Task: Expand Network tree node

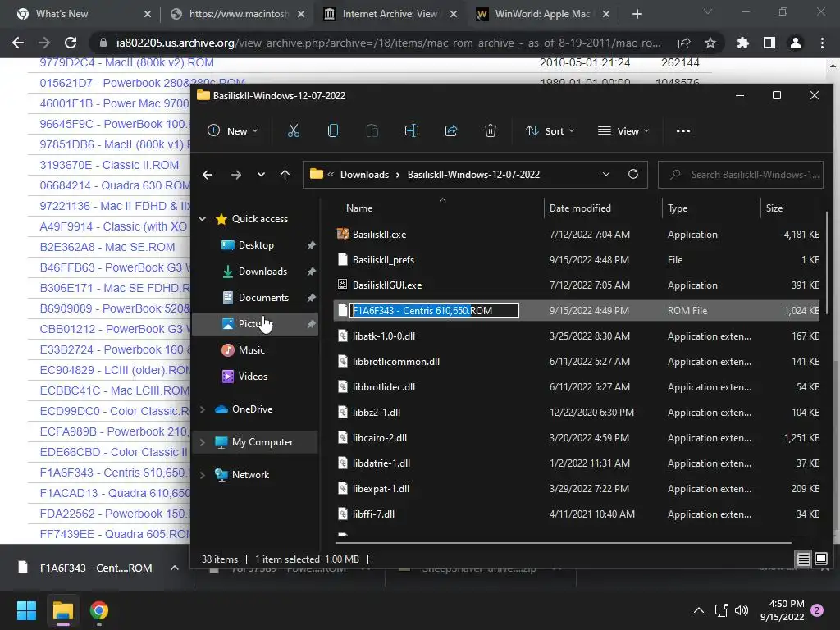Action: tap(203, 475)
